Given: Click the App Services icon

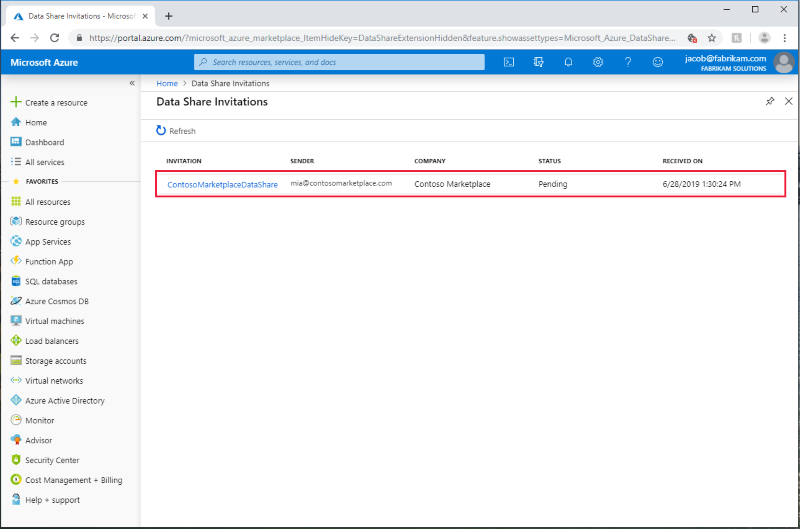Looking at the screenshot, I should 16,241.
